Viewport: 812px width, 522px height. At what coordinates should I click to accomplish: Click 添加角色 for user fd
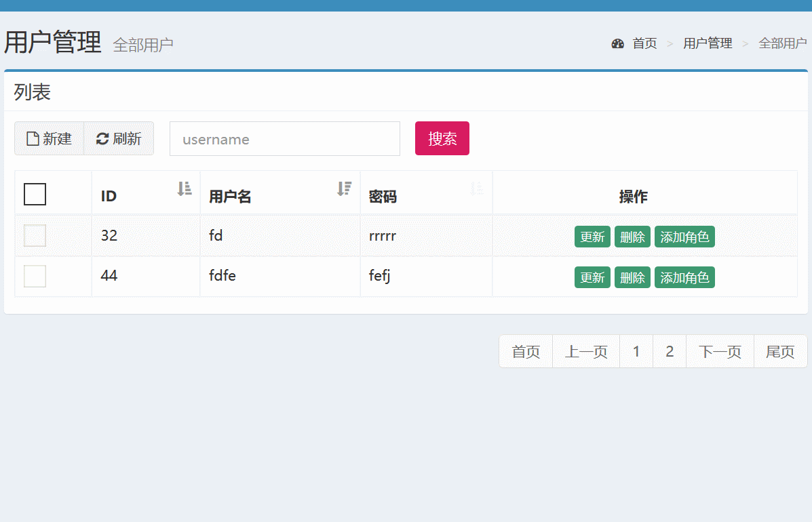click(x=684, y=237)
